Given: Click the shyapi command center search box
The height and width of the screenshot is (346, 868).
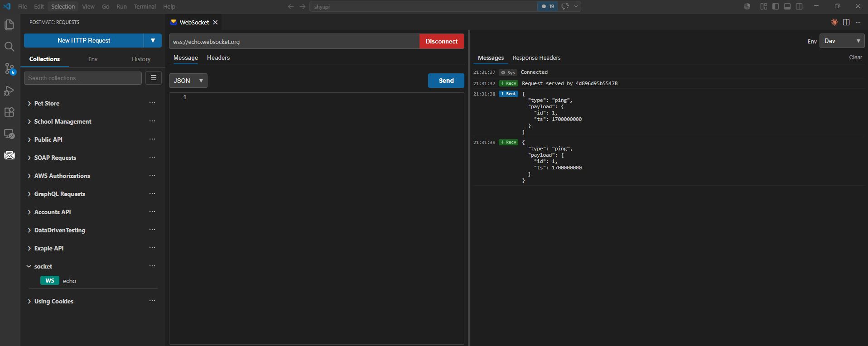Looking at the screenshot, I should point(423,6).
